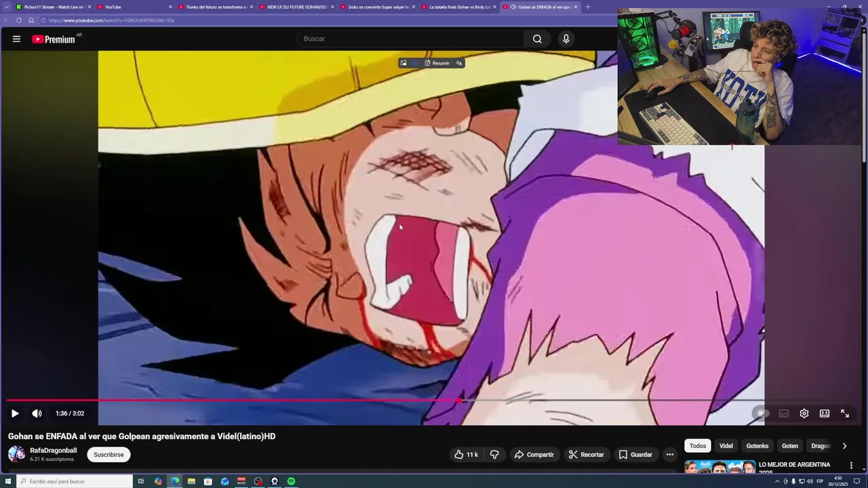Viewport: 868px width, 488px height.
Task: Focus the Buscar search field
Action: (x=410, y=39)
